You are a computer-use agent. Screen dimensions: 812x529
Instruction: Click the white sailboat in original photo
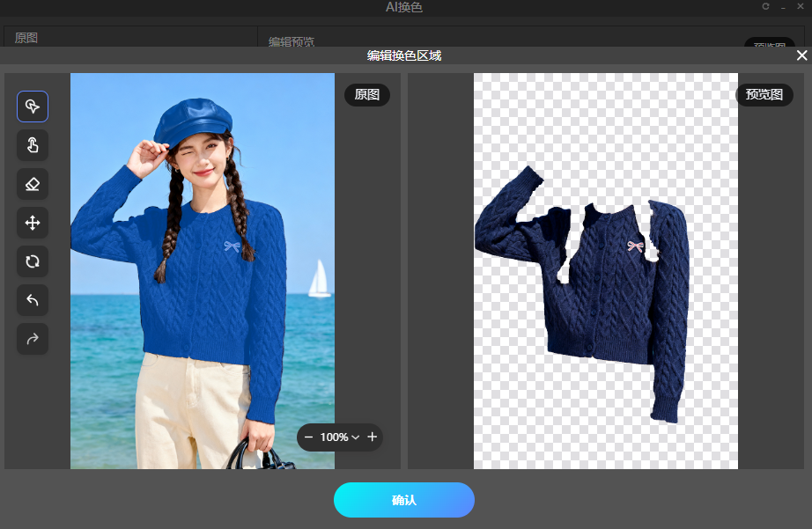tap(319, 279)
